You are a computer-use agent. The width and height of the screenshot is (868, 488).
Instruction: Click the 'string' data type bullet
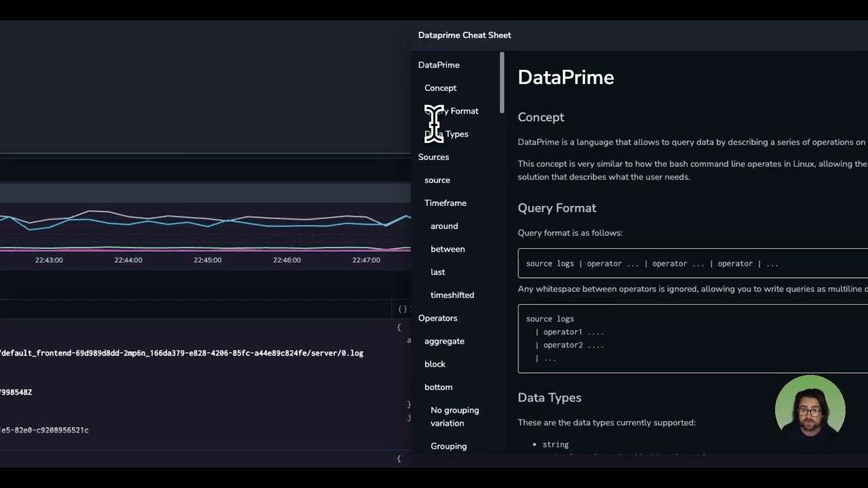555,445
